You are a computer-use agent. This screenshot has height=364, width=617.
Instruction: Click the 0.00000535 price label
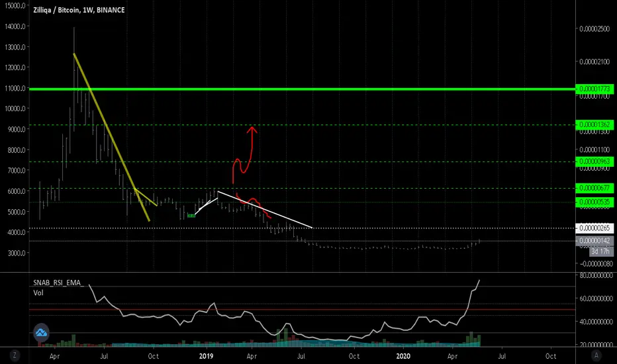coord(594,203)
